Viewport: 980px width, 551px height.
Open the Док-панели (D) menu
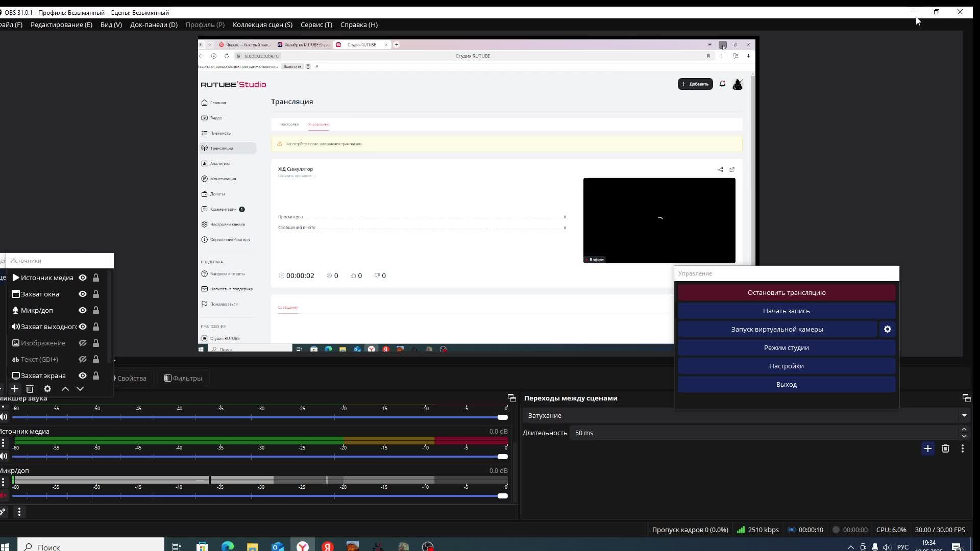[x=154, y=24]
